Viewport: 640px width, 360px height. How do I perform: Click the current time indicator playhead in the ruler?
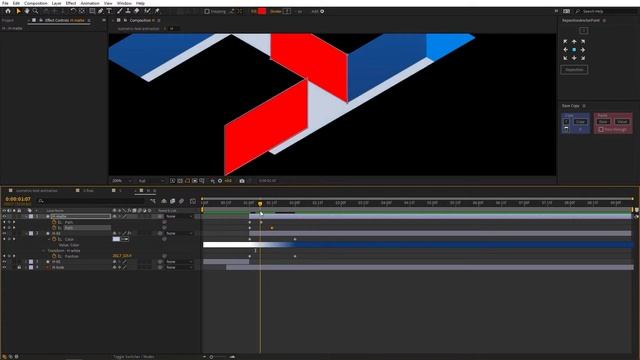point(260,203)
